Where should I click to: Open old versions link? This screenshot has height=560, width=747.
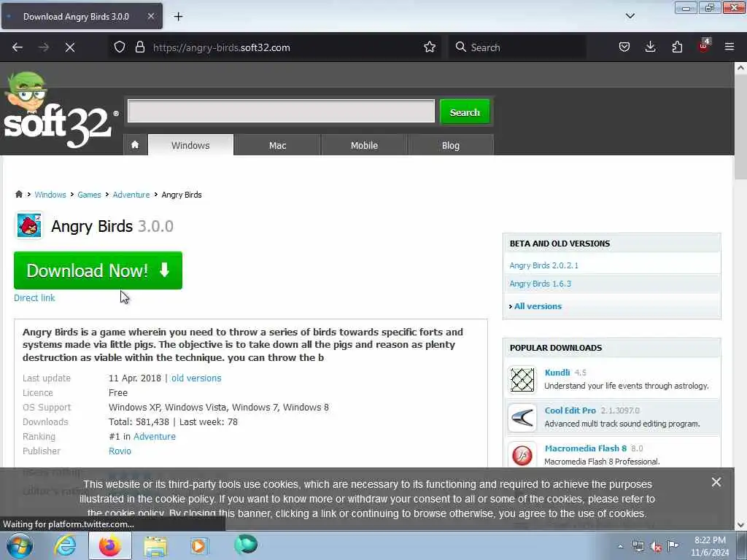(x=196, y=378)
